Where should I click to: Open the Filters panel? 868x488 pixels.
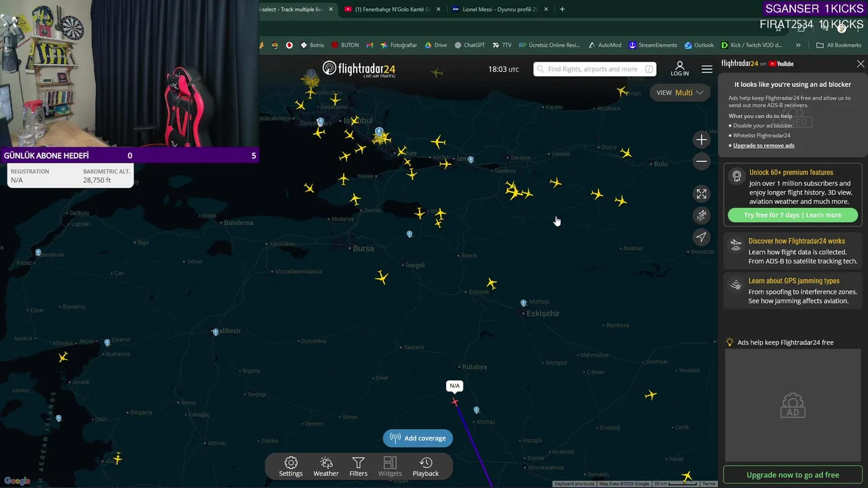[358, 466]
